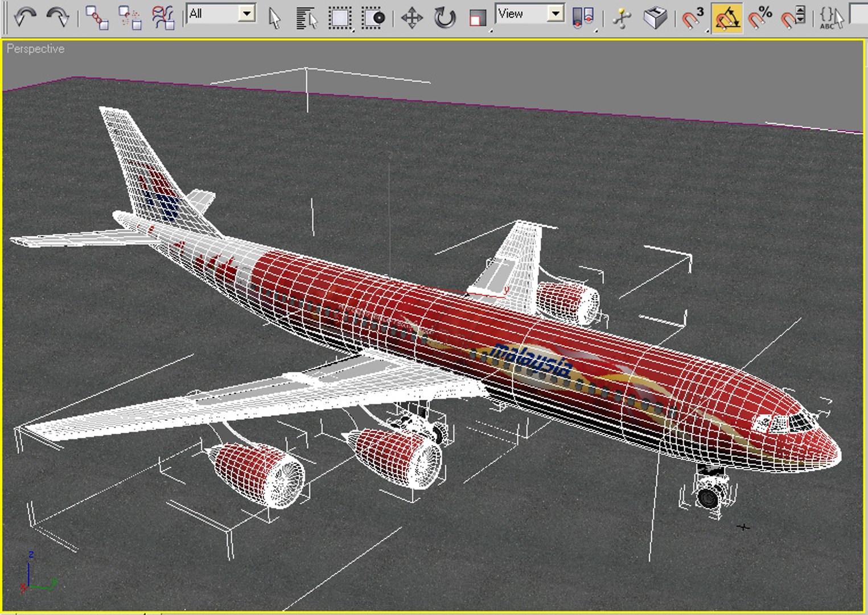Click the Perspective viewport label

coord(35,49)
